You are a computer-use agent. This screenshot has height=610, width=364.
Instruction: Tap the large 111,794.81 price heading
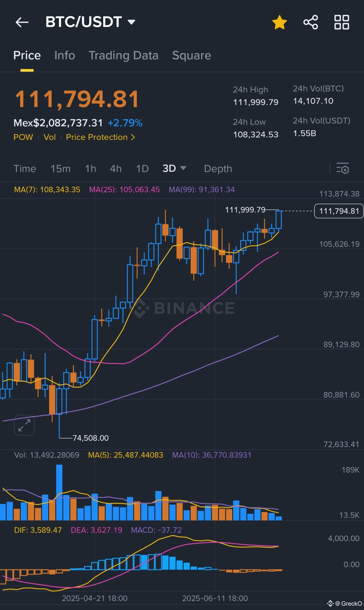pyautogui.click(x=77, y=99)
